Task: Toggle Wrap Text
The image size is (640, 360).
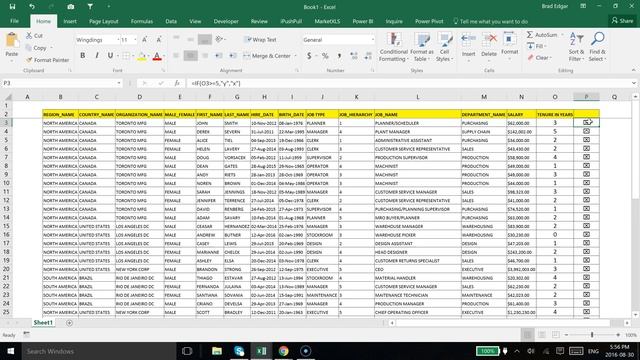Action: (260, 40)
